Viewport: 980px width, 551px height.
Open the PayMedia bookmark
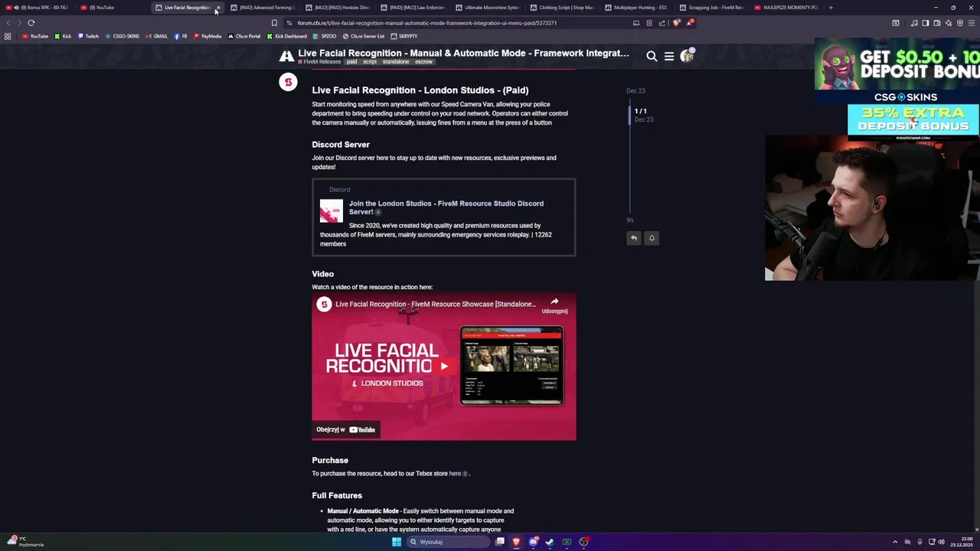(x=207, y=36)
